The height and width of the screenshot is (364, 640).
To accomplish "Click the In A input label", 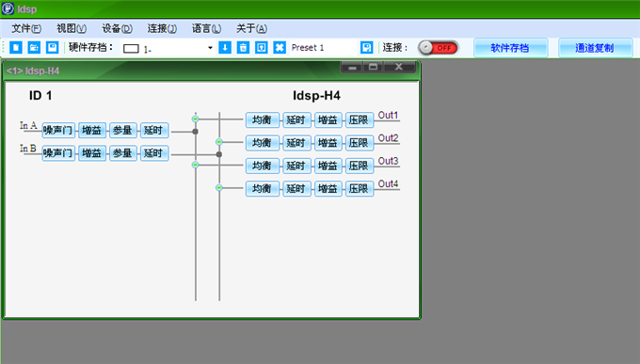I will (28, 125).
